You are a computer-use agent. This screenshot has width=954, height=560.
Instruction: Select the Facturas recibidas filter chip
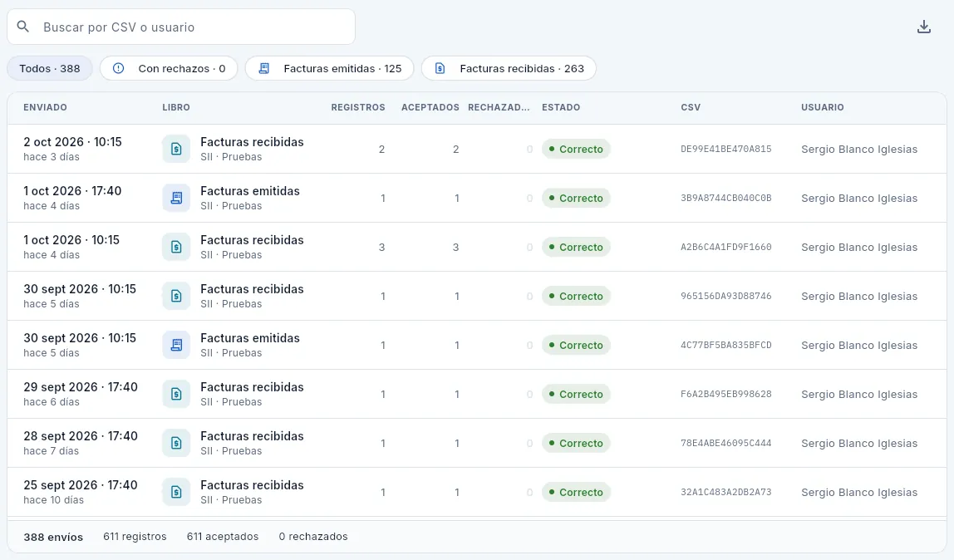[509, 68]
